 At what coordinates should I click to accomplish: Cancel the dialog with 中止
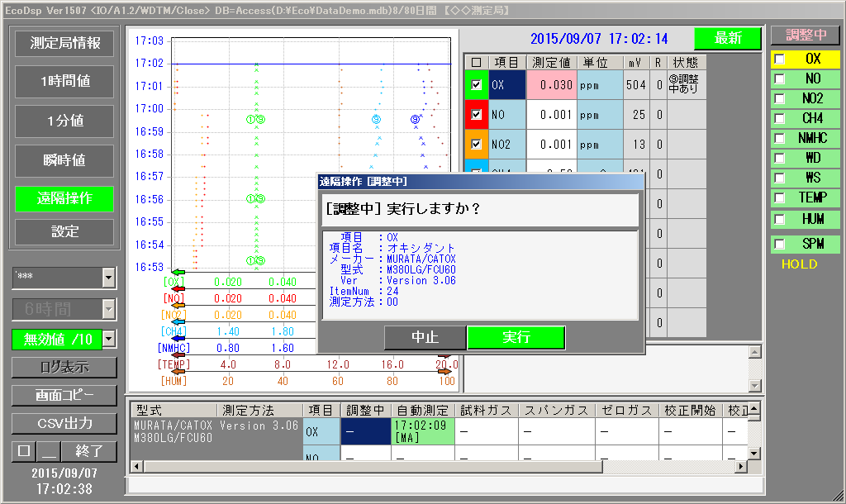[x=425, y=337]
